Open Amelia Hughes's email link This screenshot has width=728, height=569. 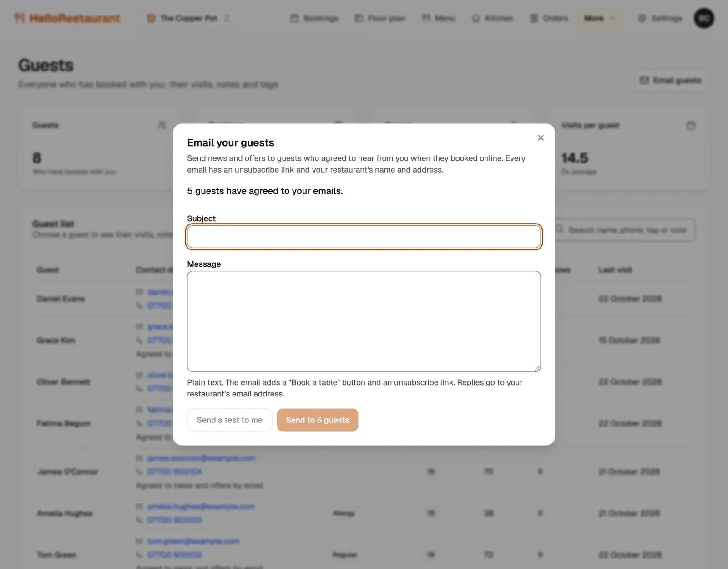tap(201, 506)
